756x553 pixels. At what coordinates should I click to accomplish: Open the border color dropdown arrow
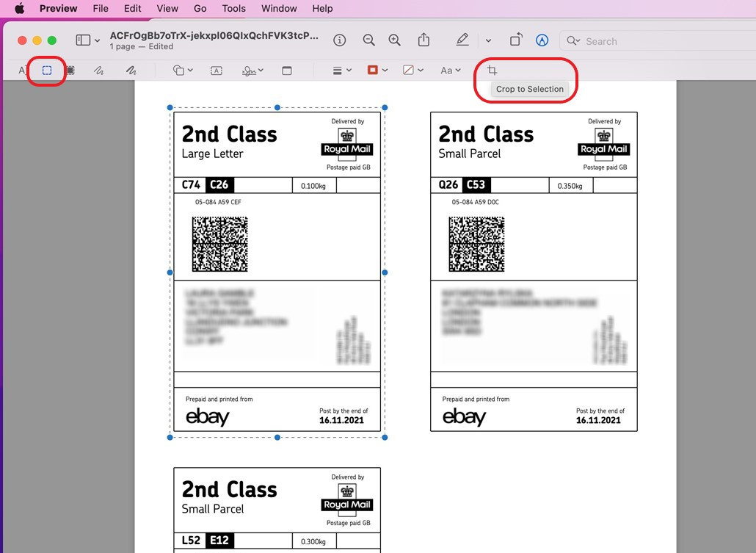pos(385,70)
